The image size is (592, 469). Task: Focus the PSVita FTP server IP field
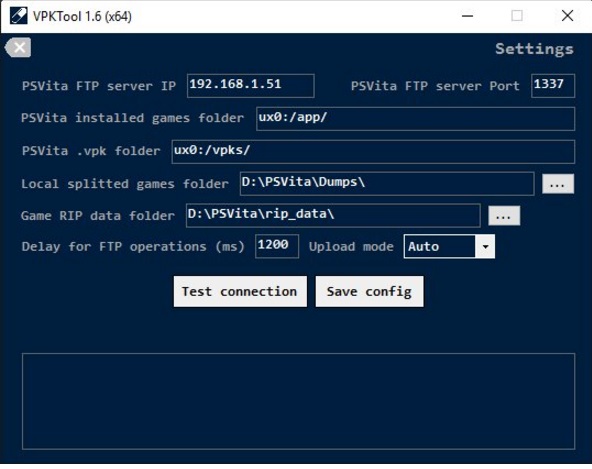coord(250,86)
